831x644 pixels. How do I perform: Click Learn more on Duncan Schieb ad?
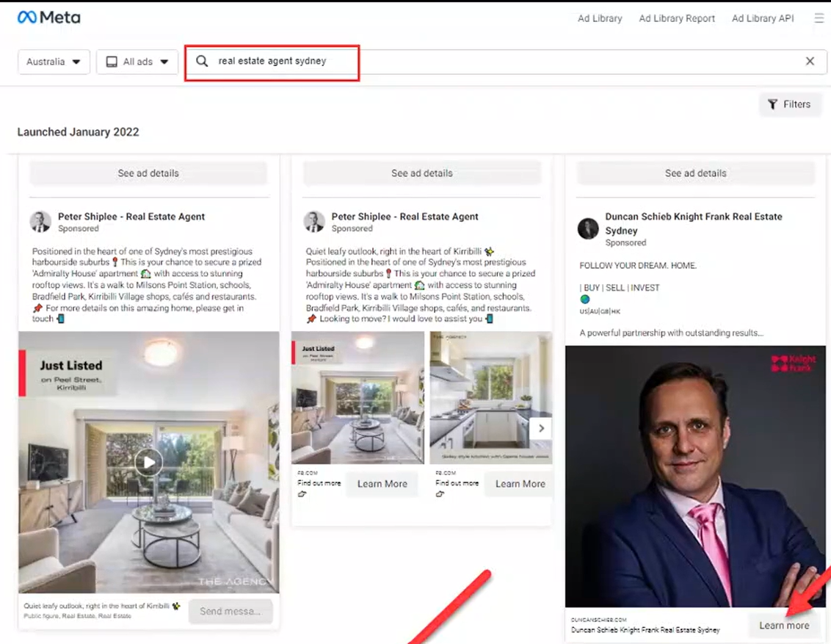[x=784, y=626]
